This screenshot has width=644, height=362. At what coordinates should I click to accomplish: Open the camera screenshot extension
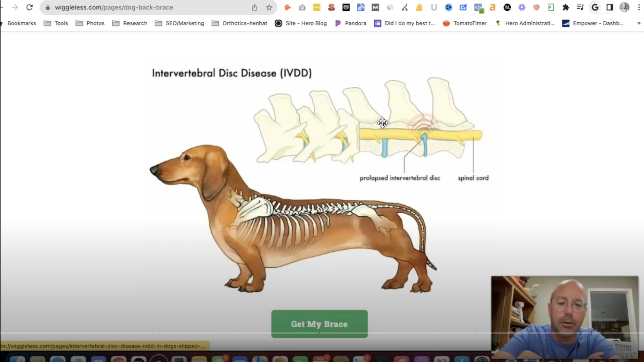pos(302,7)
